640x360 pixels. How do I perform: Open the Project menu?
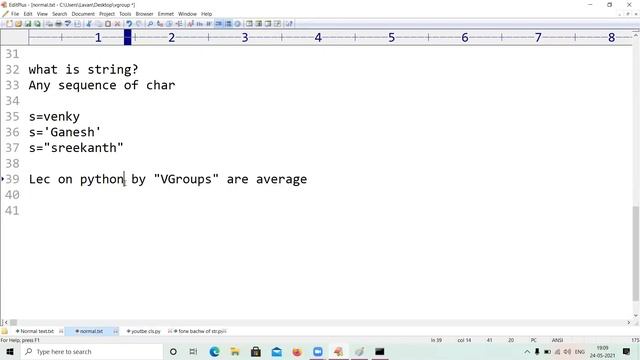tap(107, 14)
